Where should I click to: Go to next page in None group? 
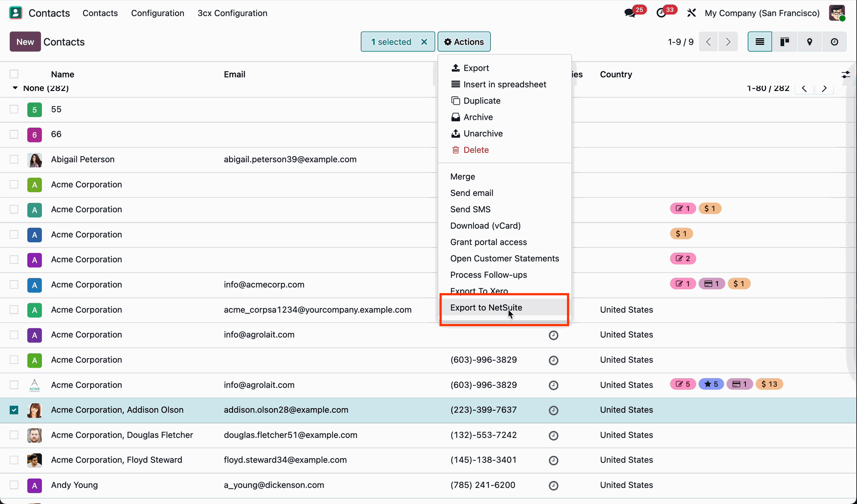tap(824, 88)
